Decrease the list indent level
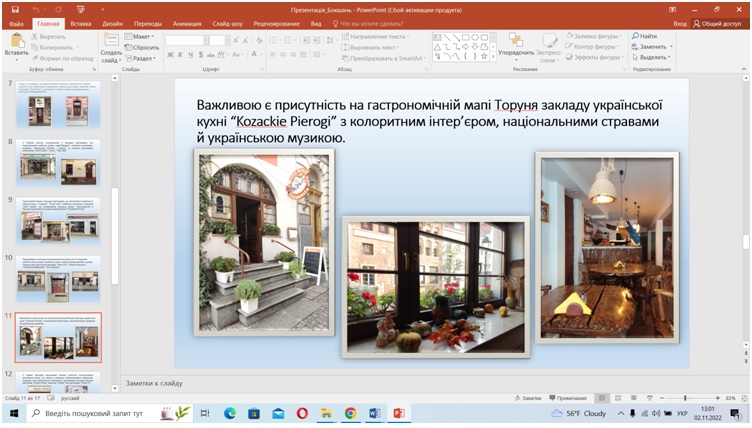The image size is (752, 428). pyautogui.click(x=306, y=40)
